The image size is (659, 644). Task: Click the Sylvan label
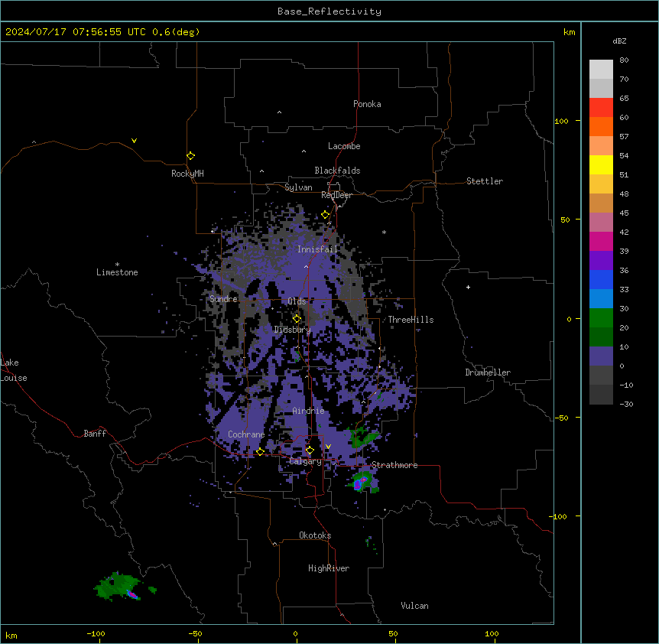click(298, 187)
